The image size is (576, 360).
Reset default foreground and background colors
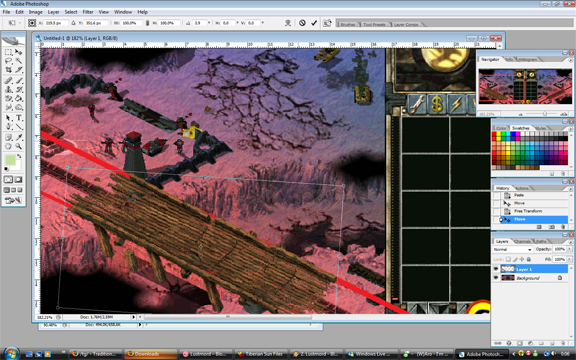coord(6,169)
